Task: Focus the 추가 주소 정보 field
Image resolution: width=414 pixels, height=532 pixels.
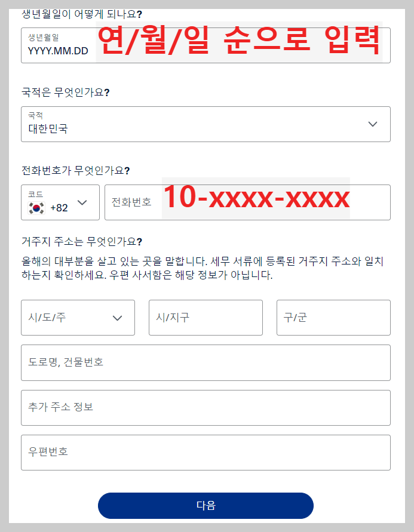Action: 206,407
